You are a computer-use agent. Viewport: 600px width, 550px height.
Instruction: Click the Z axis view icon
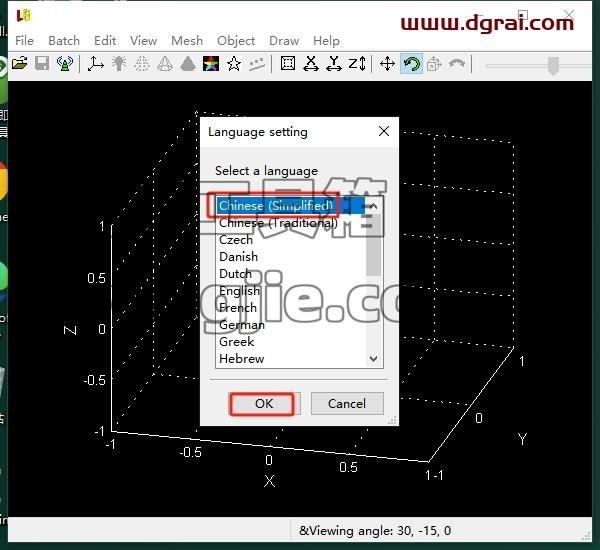pos(357,64)
